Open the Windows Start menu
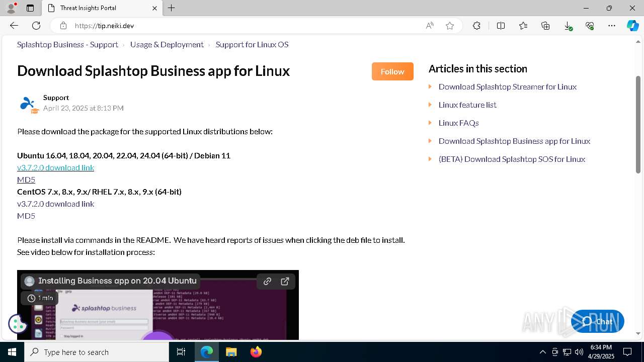This screenshot has height=362, width=644. [12, 352]
